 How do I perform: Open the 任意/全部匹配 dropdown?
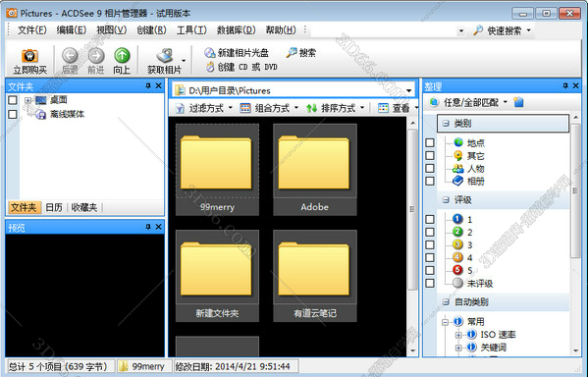coord(506,102)
